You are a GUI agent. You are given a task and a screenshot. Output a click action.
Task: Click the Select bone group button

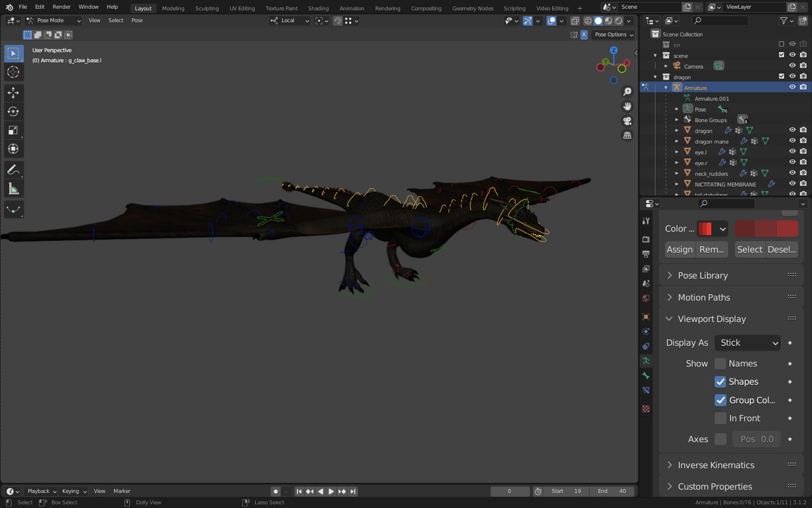(x=750, y=249)
